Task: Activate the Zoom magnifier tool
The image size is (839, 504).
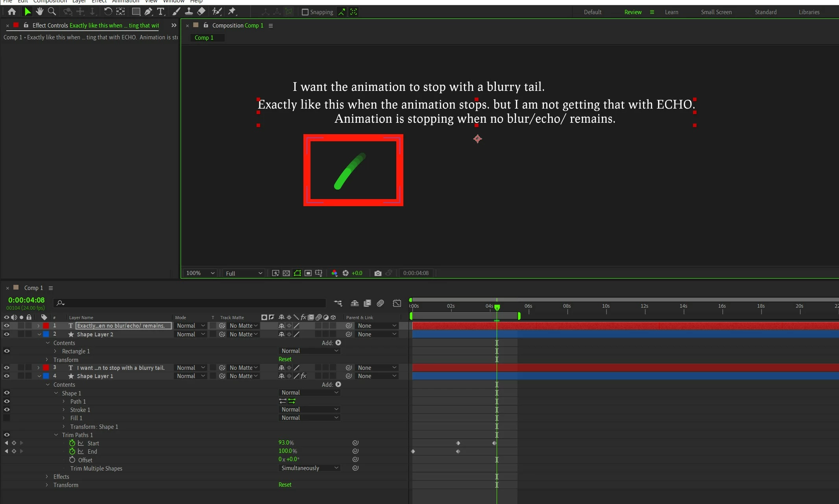Action: click(x=52, y=11)
